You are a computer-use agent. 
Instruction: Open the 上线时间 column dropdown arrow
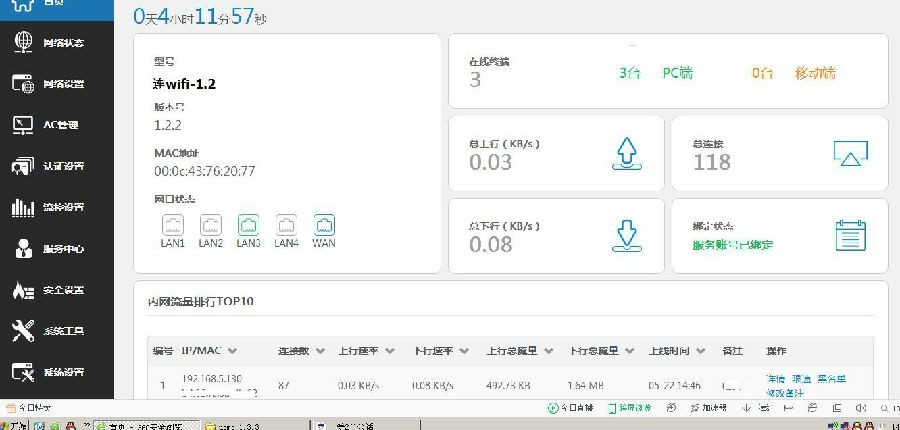point(700,351)
